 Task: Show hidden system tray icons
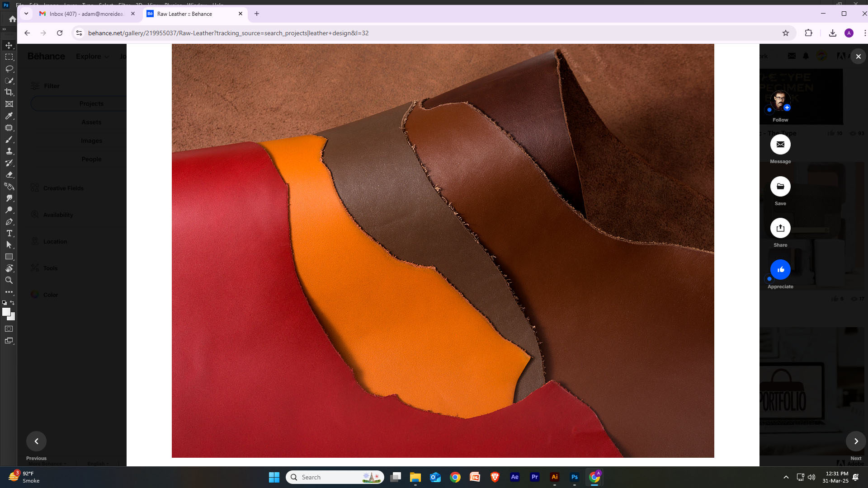pyautogui.click(x=786, y=477)
